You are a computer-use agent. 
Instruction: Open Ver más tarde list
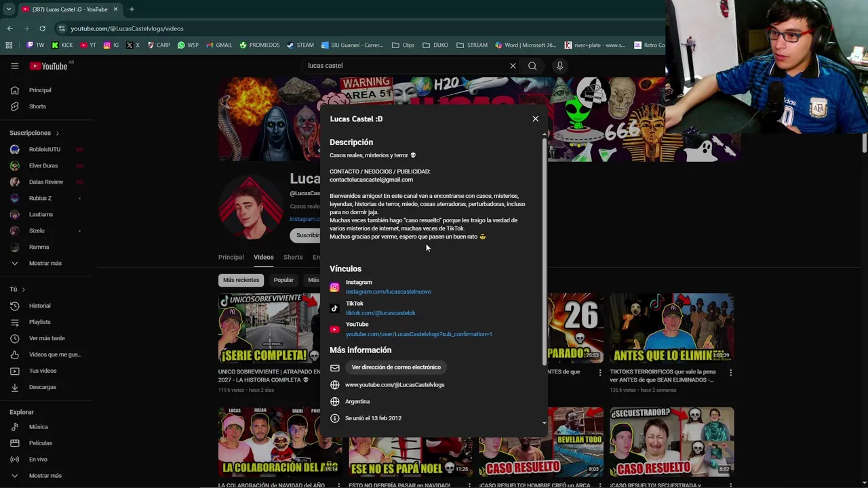[47, 338]
